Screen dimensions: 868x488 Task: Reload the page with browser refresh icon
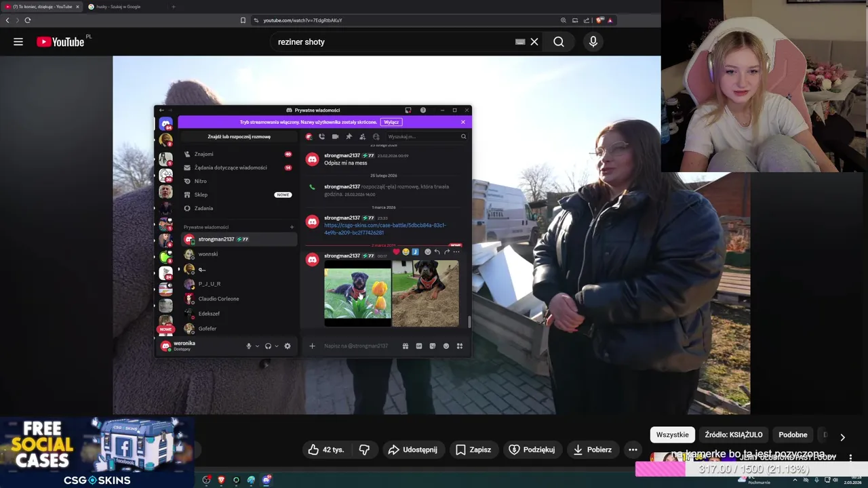pyautogui.click(x=27, y=20)
